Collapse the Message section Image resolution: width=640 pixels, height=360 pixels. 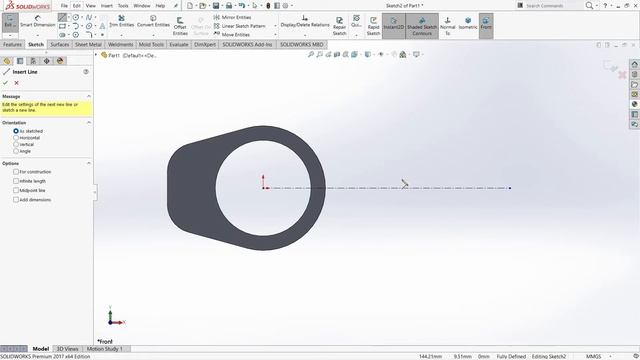tap(89, 96)
